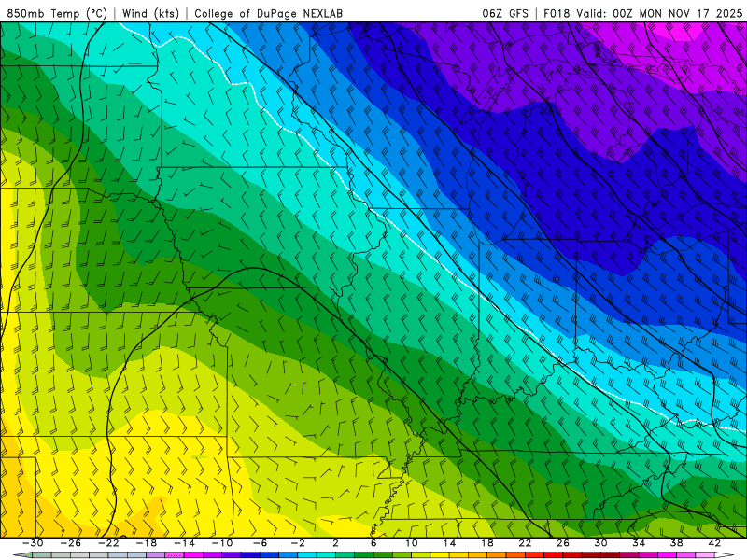Click the '6' colorbar label
The image size is (747, 560).
(x=373, y=543)
